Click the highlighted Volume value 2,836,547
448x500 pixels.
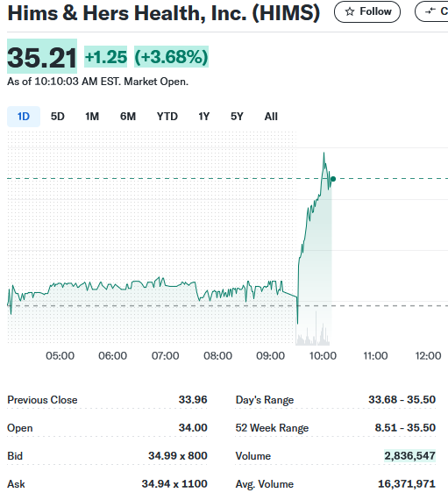pos(409,455)
